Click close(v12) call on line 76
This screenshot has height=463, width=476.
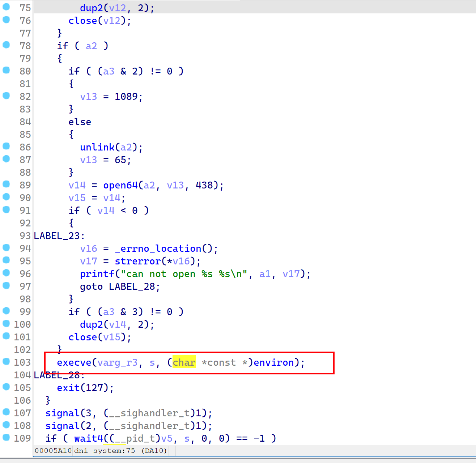click(99, 21)
